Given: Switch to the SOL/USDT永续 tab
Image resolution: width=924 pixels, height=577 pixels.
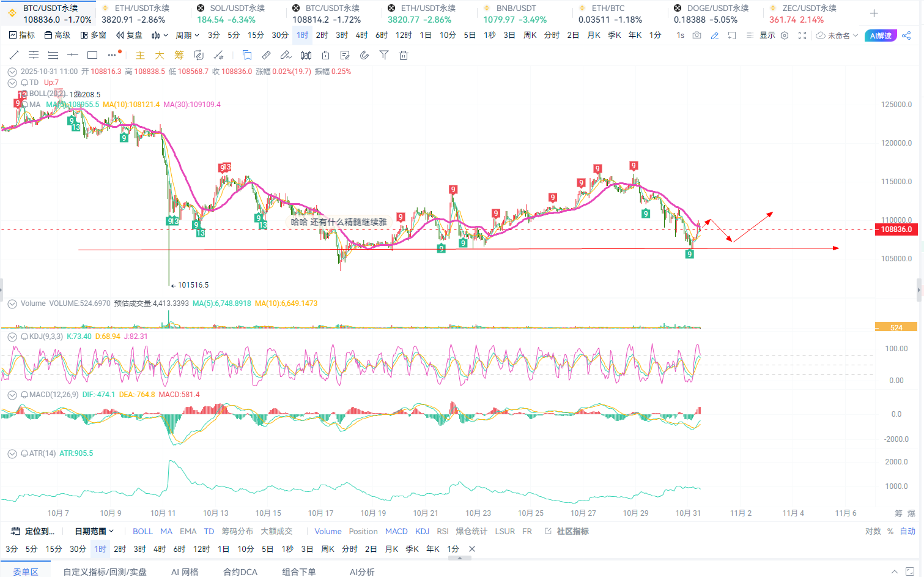Looking at the screenshot, I should pos(231,13).
